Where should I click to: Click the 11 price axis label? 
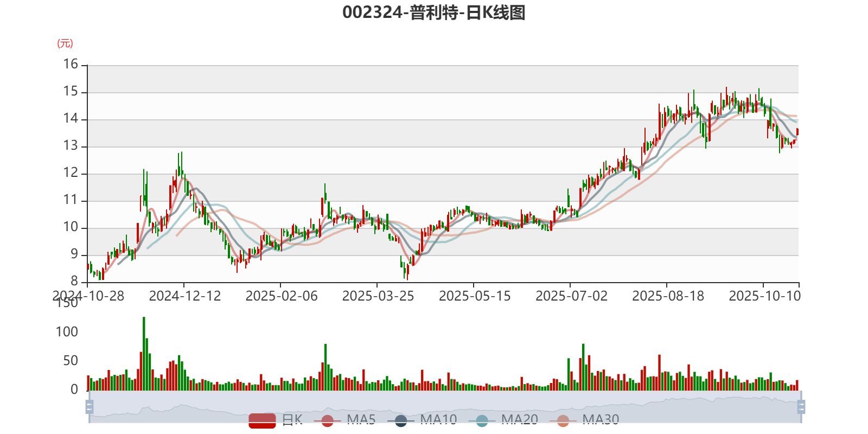[71, 200]
